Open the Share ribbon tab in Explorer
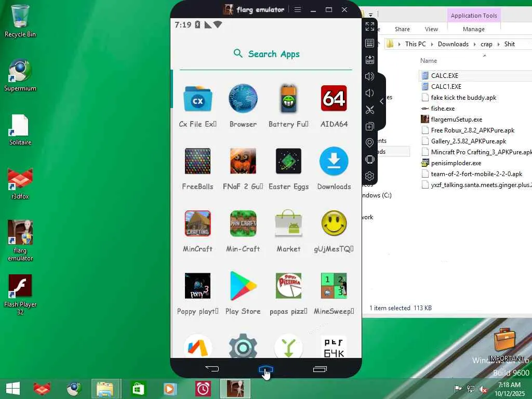Screen dimensions: 532x399 (402, 29)
